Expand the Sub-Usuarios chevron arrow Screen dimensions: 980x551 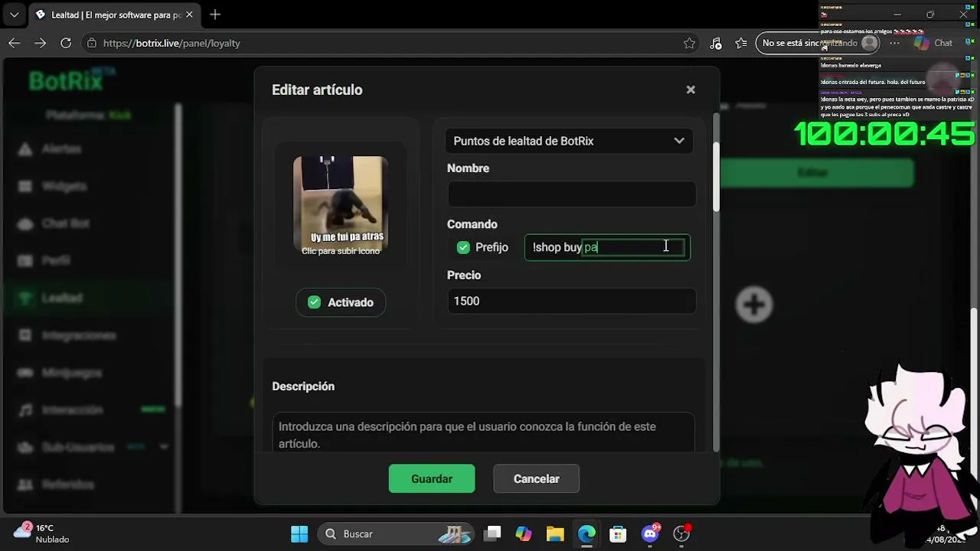coord(164,447)
